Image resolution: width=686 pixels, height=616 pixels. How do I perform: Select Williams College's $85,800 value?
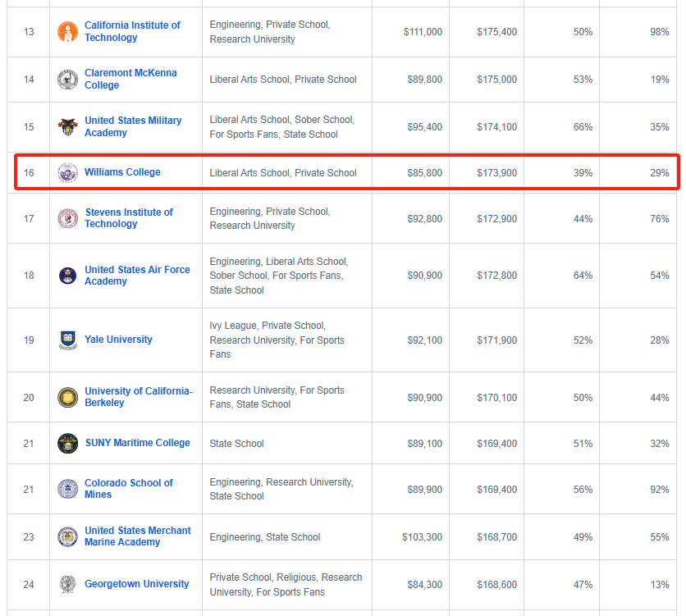(425, 173)
